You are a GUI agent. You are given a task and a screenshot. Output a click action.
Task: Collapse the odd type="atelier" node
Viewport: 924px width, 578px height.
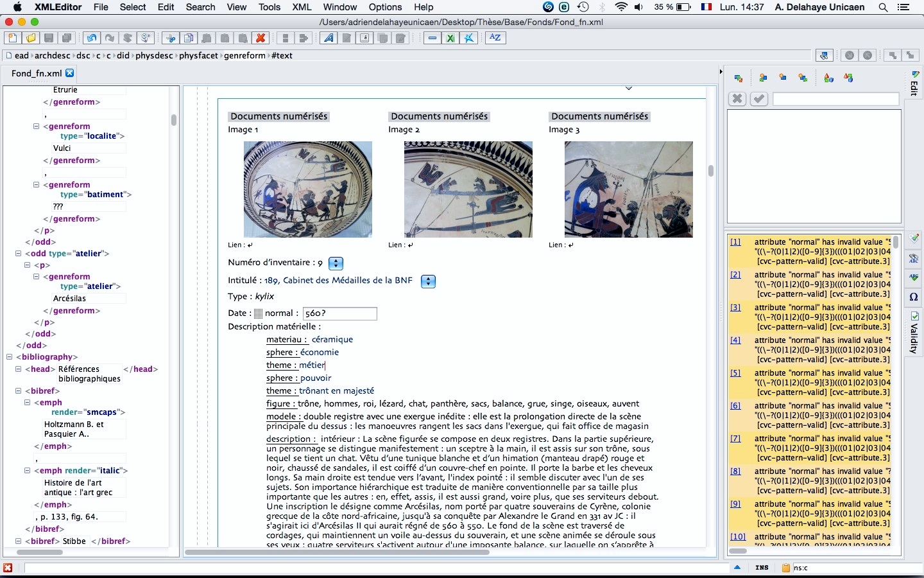click(x=19, y=254)
